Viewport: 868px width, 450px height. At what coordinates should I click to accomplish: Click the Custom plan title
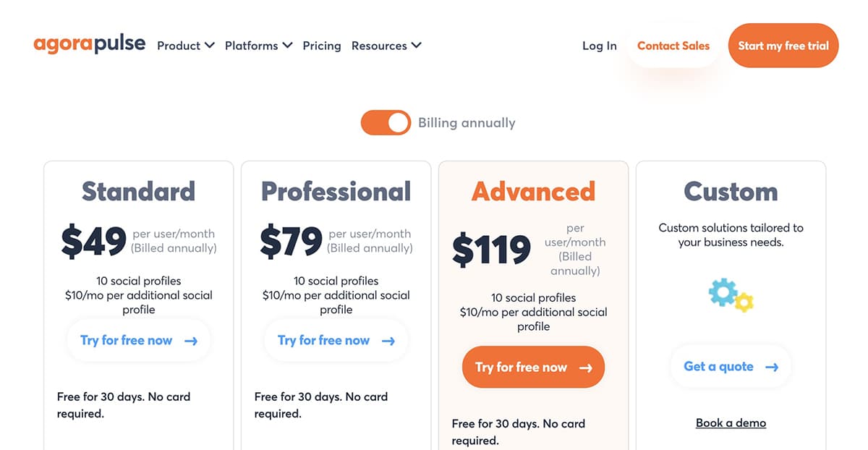tap(731, 191)
